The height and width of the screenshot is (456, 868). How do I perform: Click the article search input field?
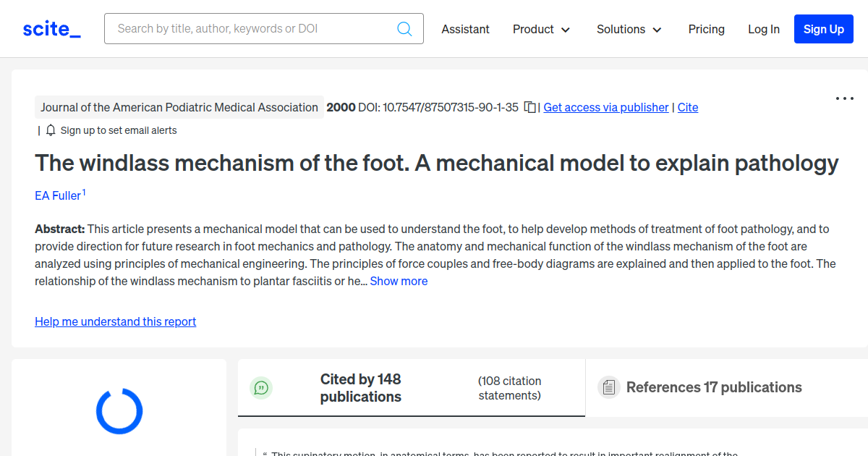[x=253, y=28]
